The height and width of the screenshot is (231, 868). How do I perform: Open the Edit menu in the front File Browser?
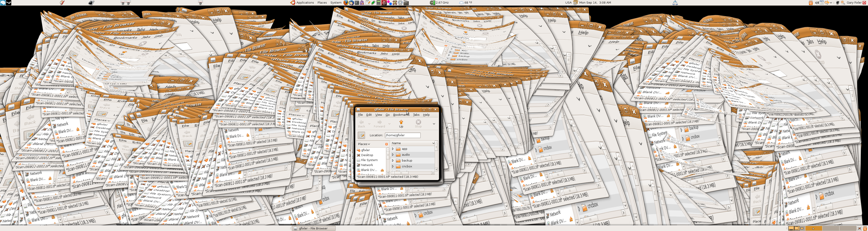tap(369, 115)
